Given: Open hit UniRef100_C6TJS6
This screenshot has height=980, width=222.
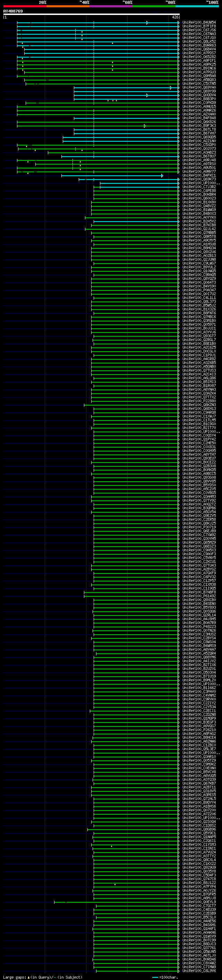Looking at the screenshot, I should point(199,30).
